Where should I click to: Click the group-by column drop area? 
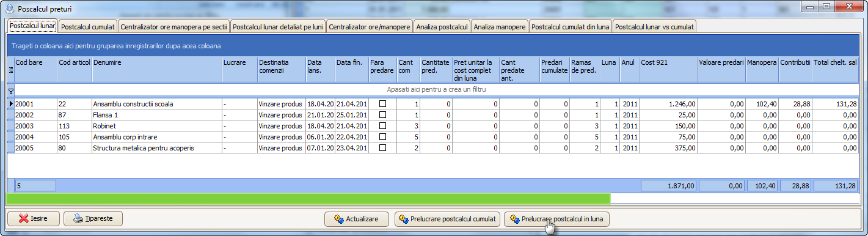tap(434, 46)
